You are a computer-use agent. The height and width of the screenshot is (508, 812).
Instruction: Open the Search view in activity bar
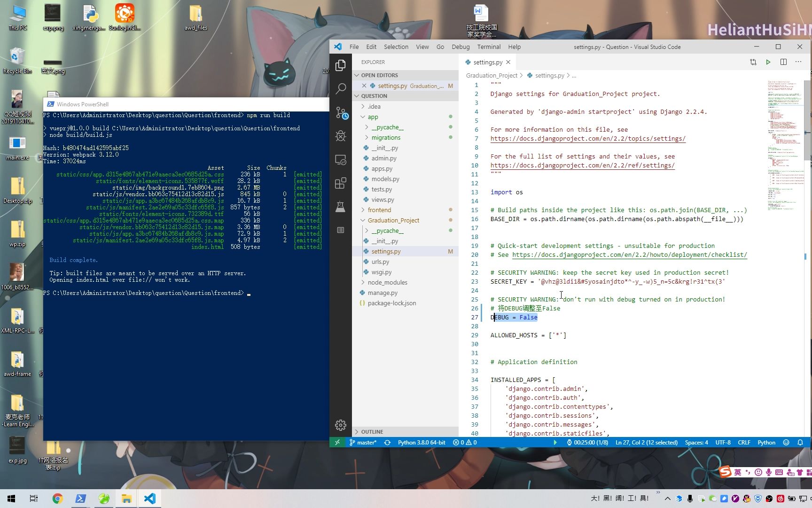(341, 88)
